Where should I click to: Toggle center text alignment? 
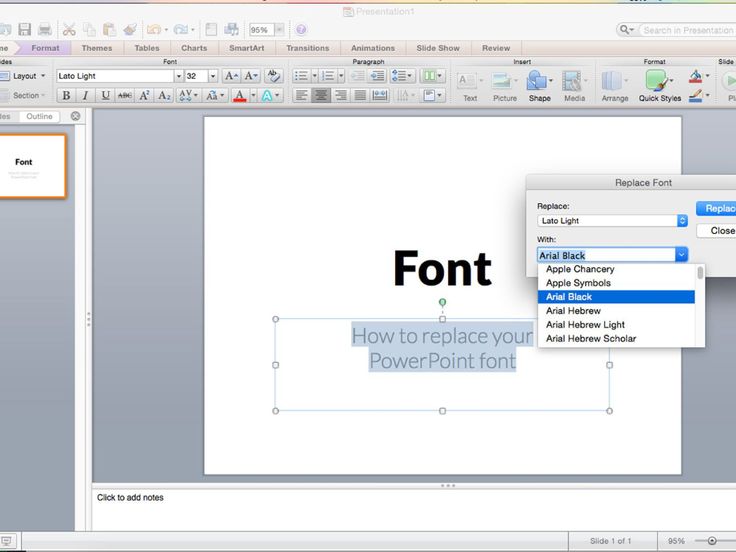point(321,96)
